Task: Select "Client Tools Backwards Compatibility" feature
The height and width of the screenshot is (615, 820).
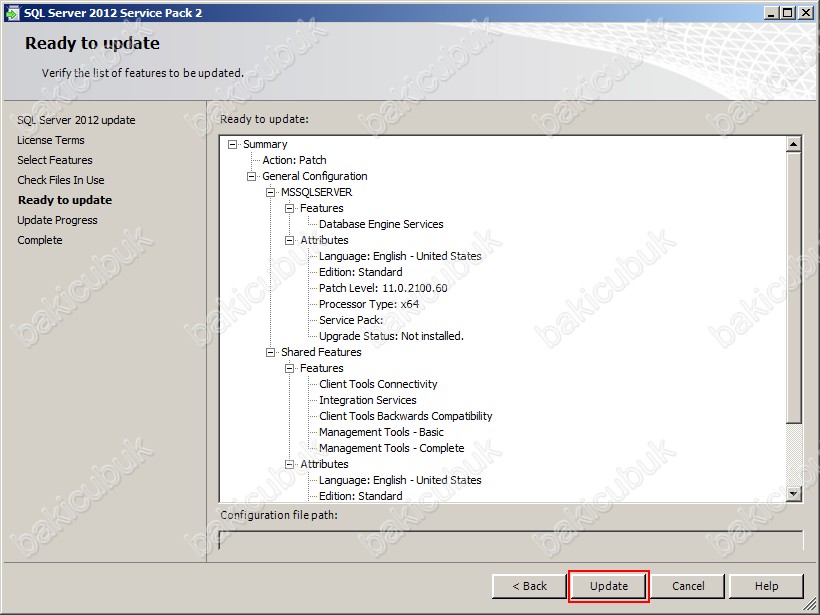Action: pos(406,416)
